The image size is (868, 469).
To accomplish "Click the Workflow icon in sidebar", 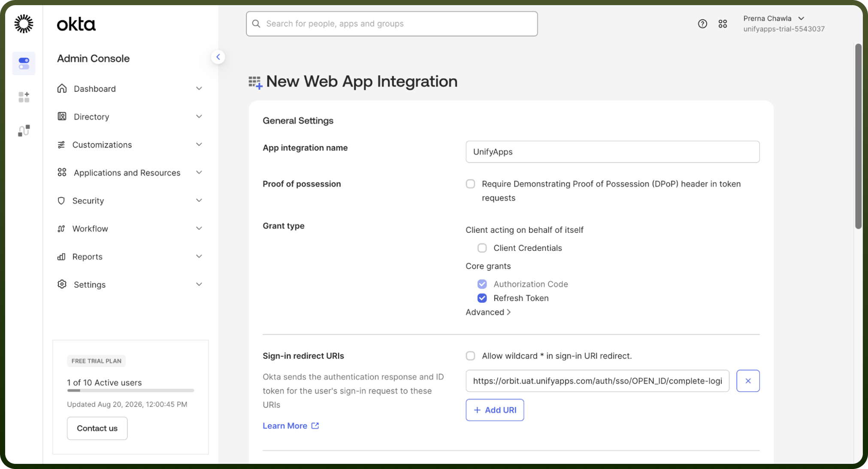I will pos(61,228).
